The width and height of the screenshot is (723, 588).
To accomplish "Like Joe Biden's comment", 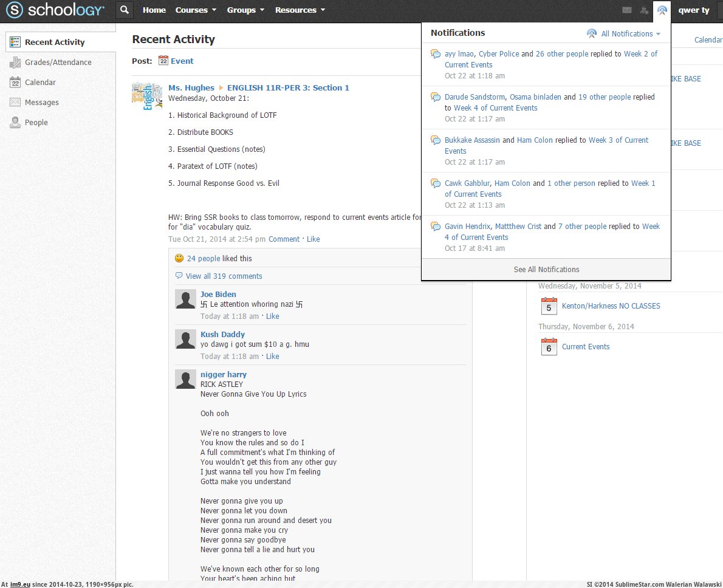I will pos(273,316).
